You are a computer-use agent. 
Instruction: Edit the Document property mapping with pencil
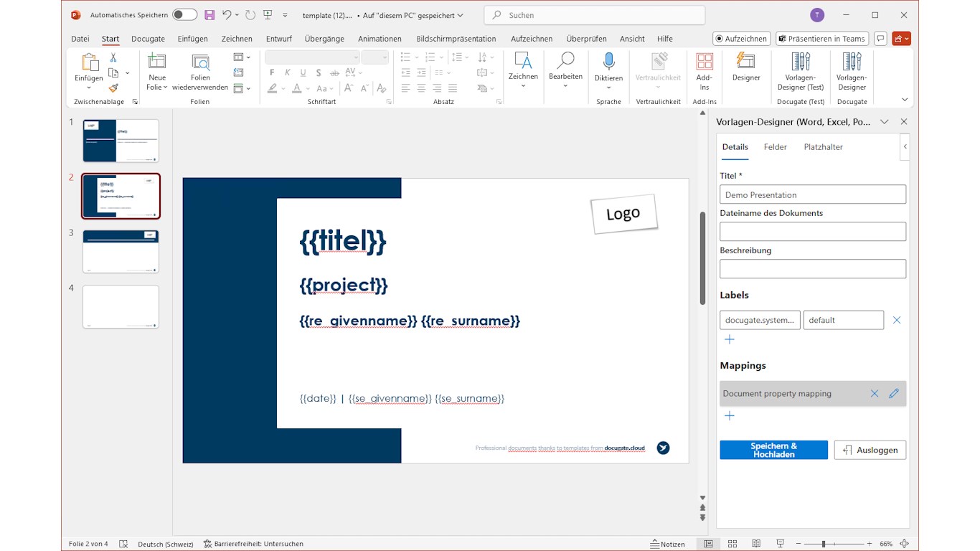pos(893,393)
